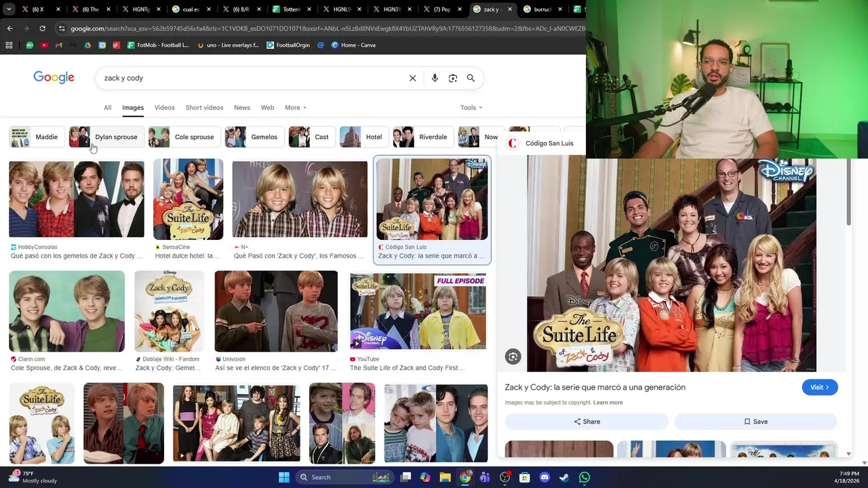Open File Explorer from the taskbar
The image size is (868, 488).
pyautogui.click(x=445, y=477)
